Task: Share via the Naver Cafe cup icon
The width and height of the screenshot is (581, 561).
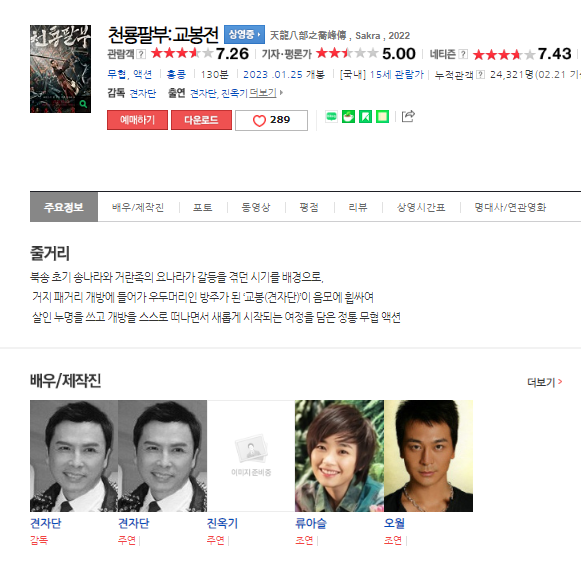Action: tap(348, 117)
